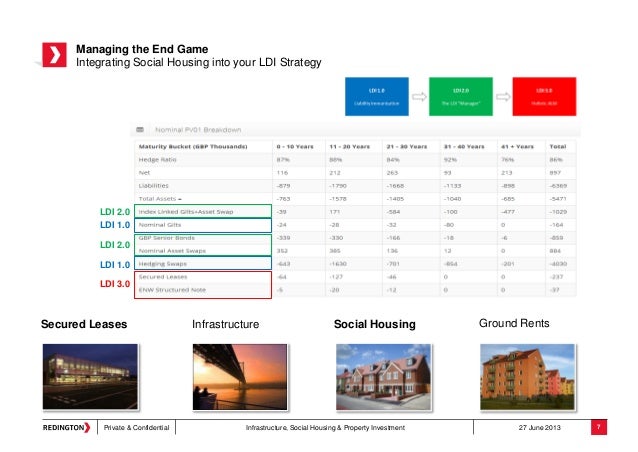Click the 'Infrastructure' heading
The image size is (638, 452).
click(x=225, y=324)
